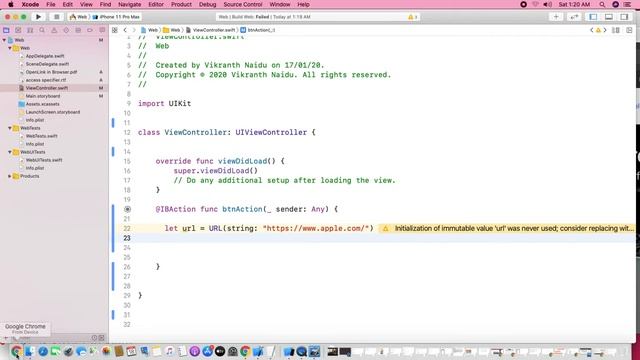Show the Breakpoint navigator
Screen dimensions: 640x360
point(90,30)
